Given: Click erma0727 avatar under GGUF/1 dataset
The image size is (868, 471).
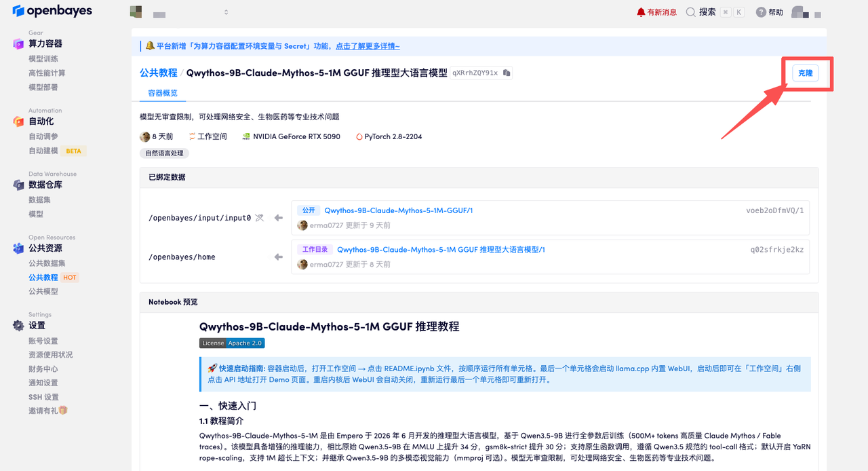Looking at the screenshot, I should (x=302, y=225).
